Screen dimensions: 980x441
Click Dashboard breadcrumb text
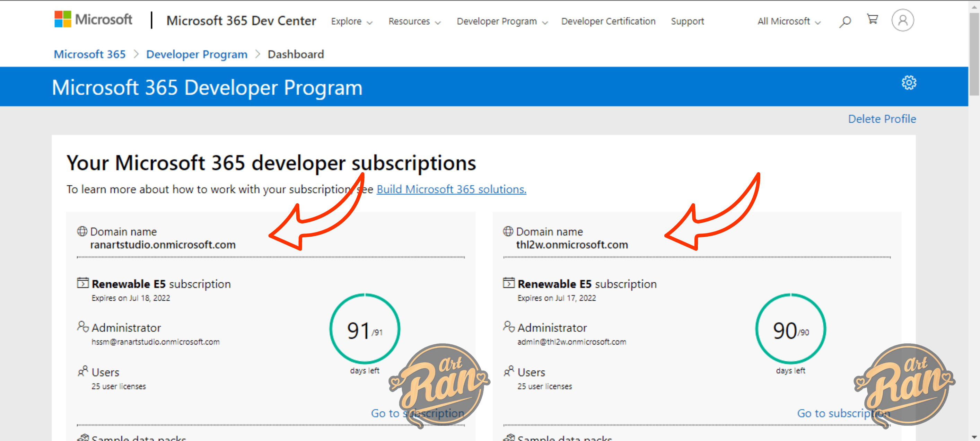[x=296, y=54]
